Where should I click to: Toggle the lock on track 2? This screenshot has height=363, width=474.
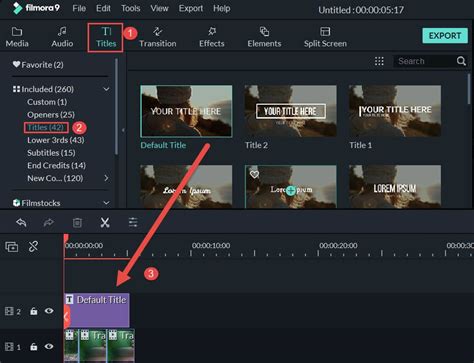click(x=34, y=311)
